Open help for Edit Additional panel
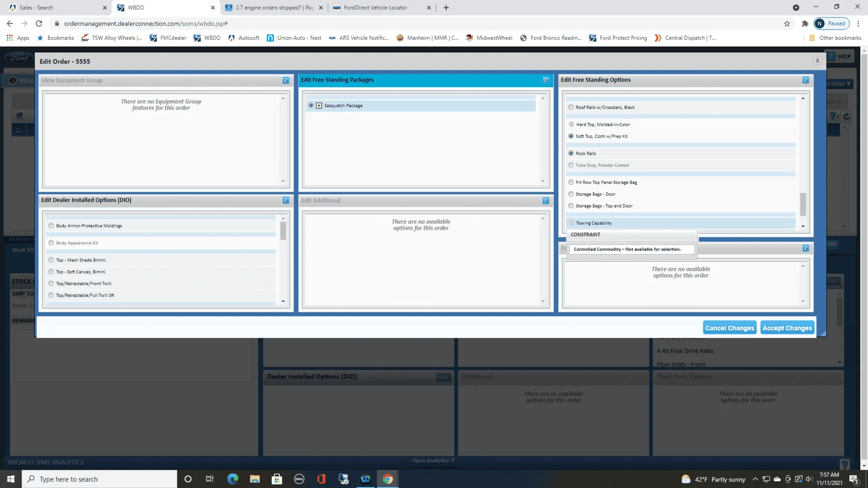The width and height of the screenshot is (868, 488). coord(545,201)
